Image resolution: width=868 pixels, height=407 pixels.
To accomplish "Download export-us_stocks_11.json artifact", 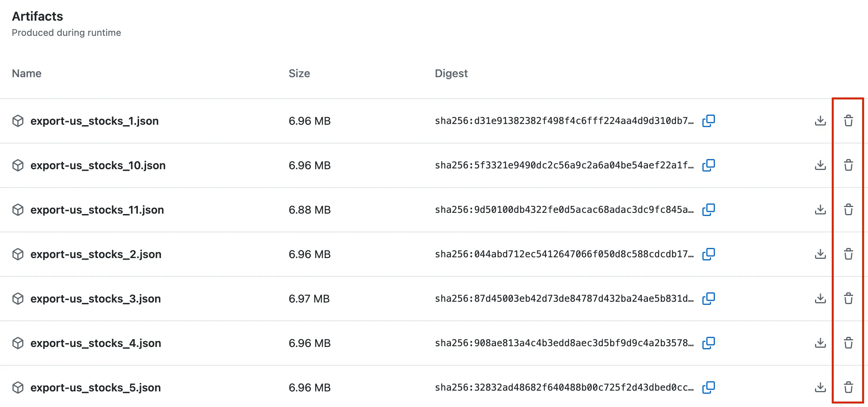I will (x=820, y=210).
